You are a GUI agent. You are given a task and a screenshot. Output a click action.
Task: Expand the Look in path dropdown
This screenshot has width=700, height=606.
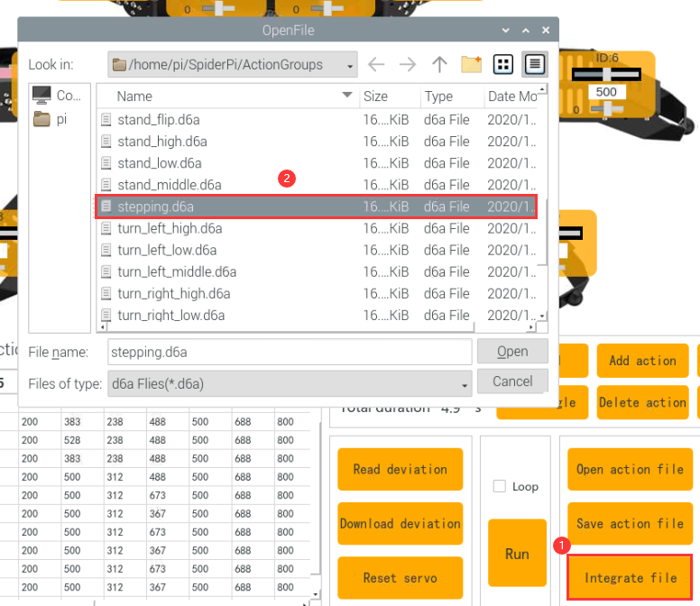point(350,66)
